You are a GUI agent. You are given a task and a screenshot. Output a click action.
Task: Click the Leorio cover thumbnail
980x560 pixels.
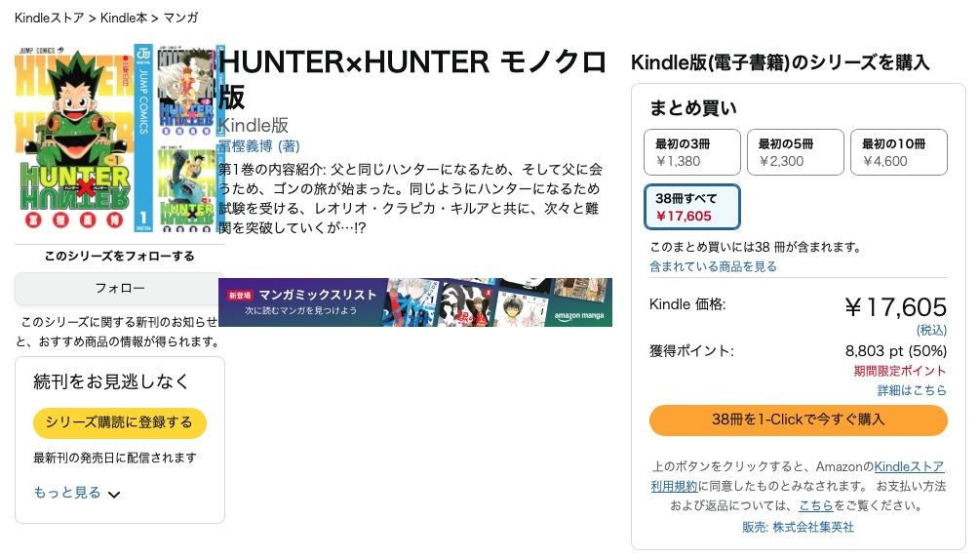(x=185, y=92)
